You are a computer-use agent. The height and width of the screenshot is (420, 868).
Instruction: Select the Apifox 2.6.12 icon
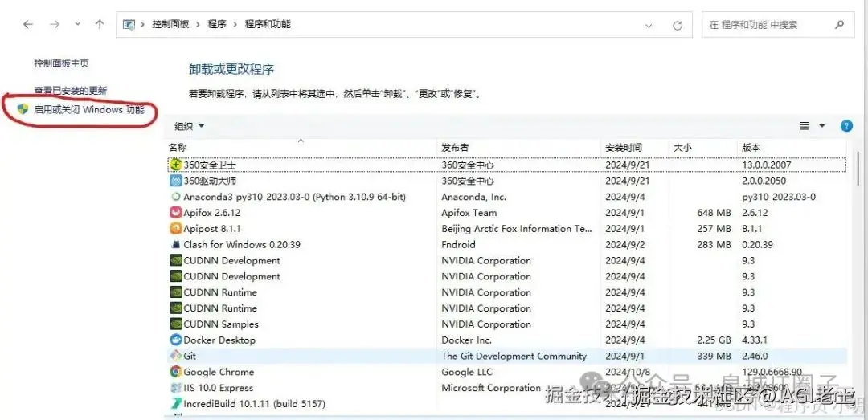point(175,213)
